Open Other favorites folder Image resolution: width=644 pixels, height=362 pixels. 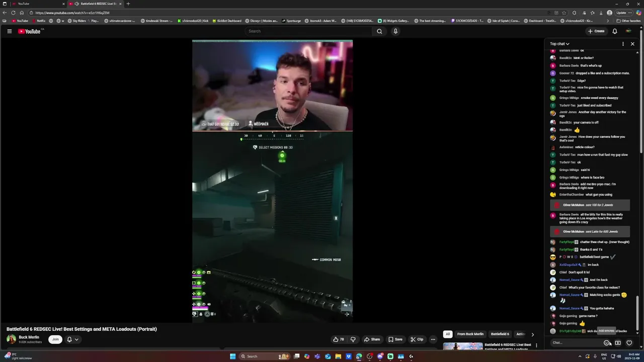629,21
